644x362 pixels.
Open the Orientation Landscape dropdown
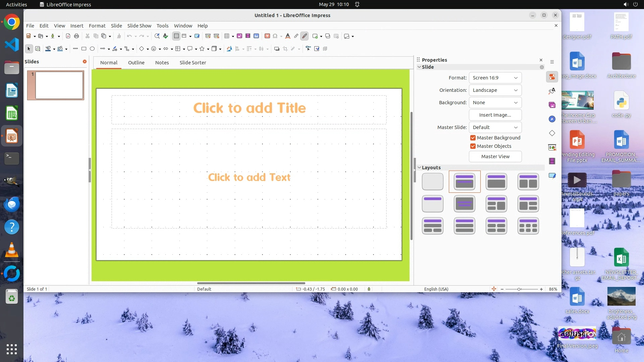click(x=495, y=90)
